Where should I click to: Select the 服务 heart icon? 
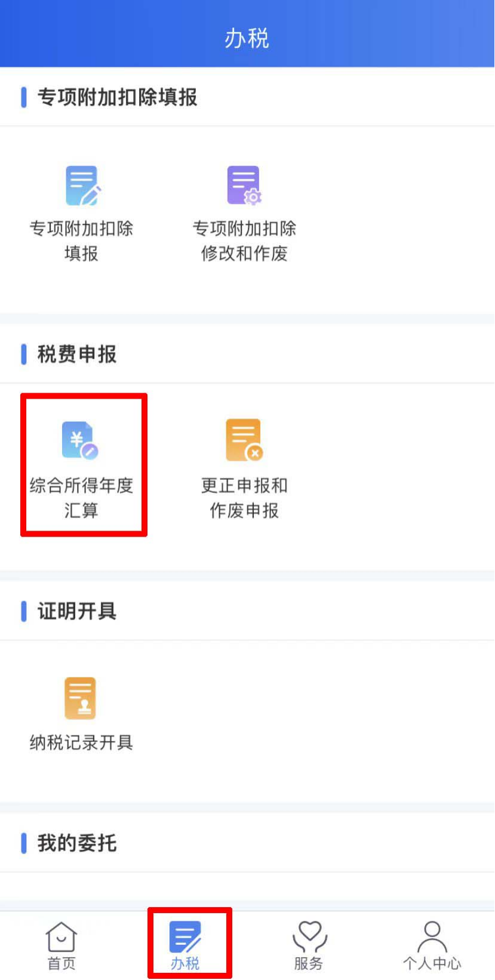[309, 936]
